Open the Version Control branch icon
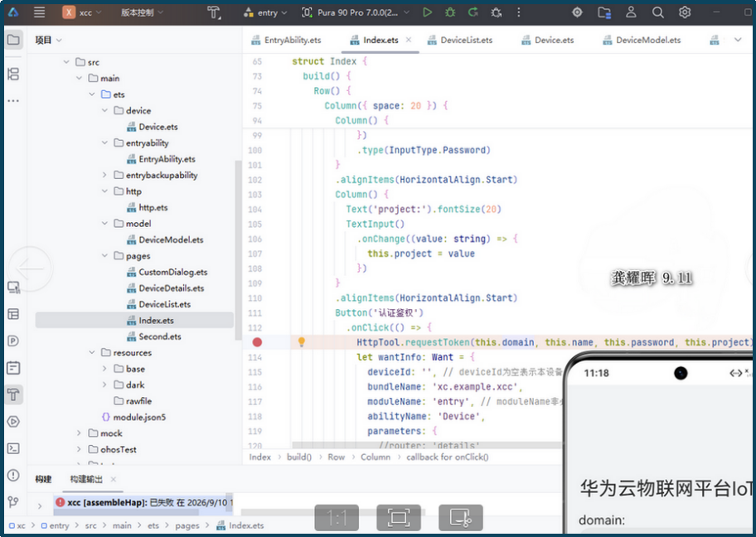This screenshot has height=537, width=756. coord(13,502)
